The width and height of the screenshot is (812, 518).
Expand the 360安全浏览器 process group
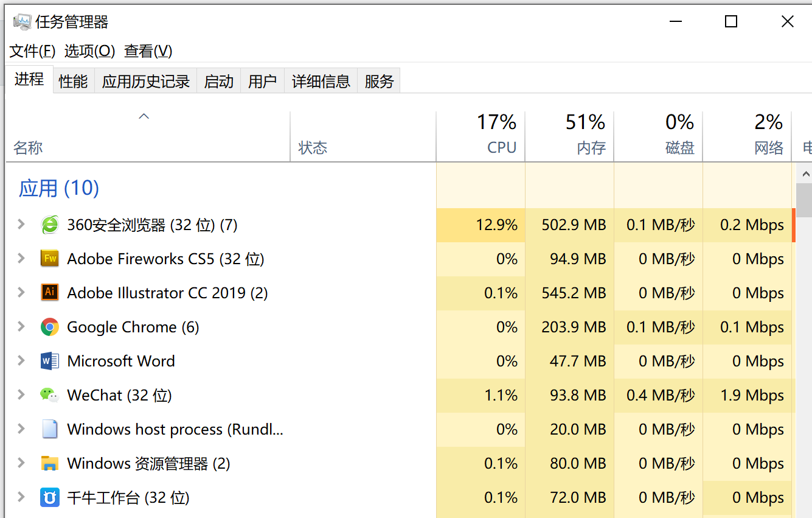click(21, 225)
